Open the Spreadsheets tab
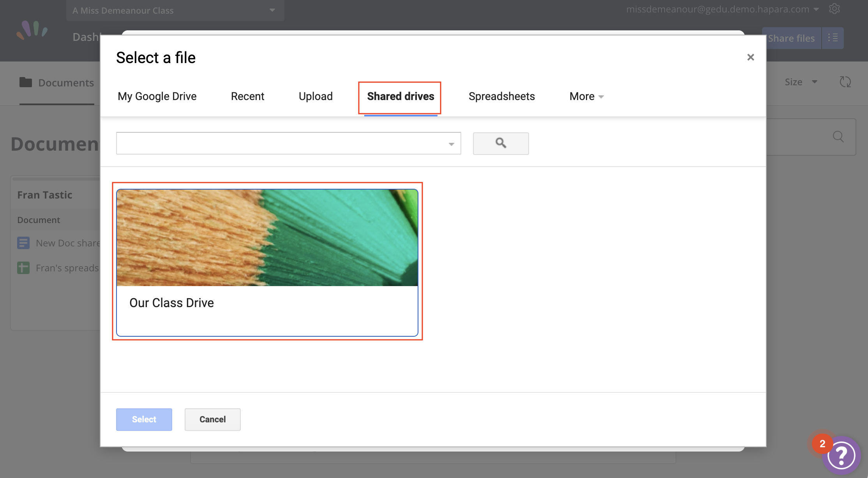868x478 pixels. pos(502,96)
